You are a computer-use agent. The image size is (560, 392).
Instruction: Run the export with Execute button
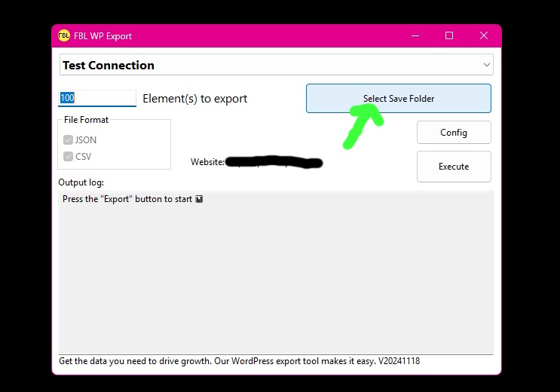click(x=454, y=167)
